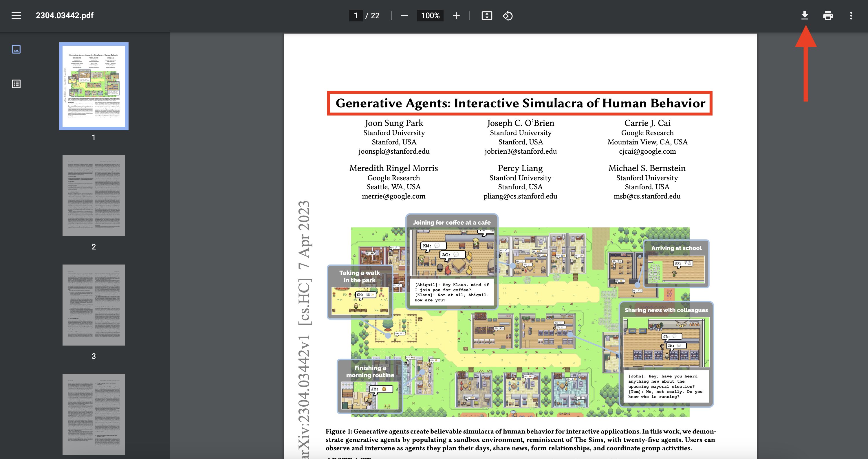Click the msb@cs.stanford.edu email address
868x459 pixels.
(x=647, y=196)
